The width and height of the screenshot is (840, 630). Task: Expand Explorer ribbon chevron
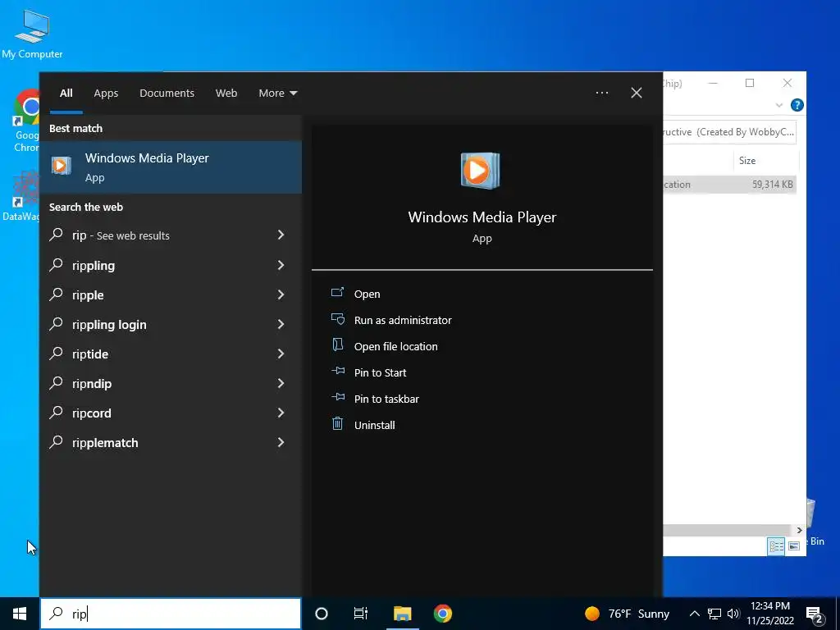coord(779,106)
